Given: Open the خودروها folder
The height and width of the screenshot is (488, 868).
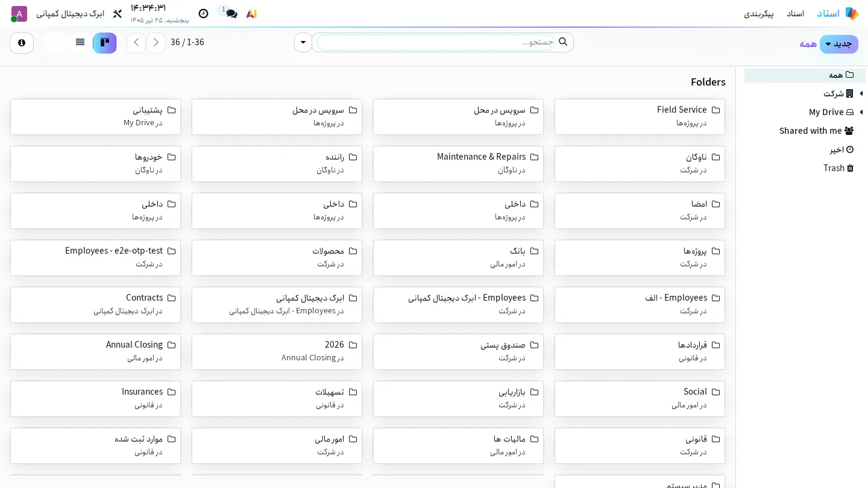Looking at the screenshot, I should tap(95, 164).
